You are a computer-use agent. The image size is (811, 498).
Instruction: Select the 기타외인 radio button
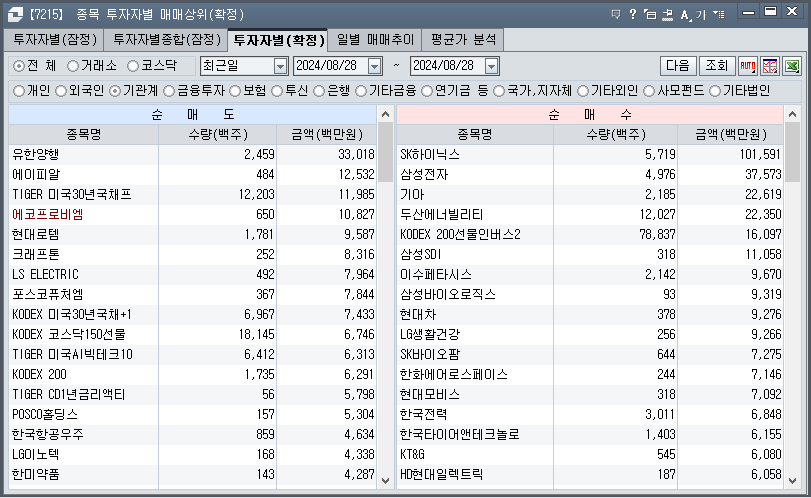coord(583,91)
